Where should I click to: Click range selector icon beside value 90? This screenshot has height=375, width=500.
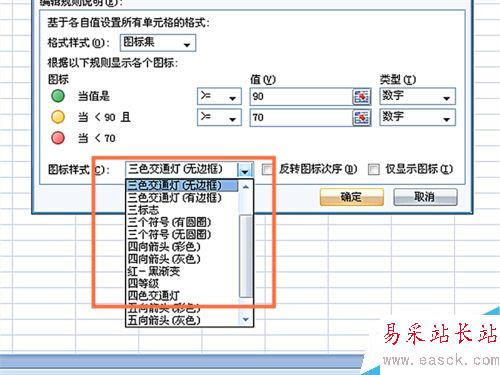[362, 97]
